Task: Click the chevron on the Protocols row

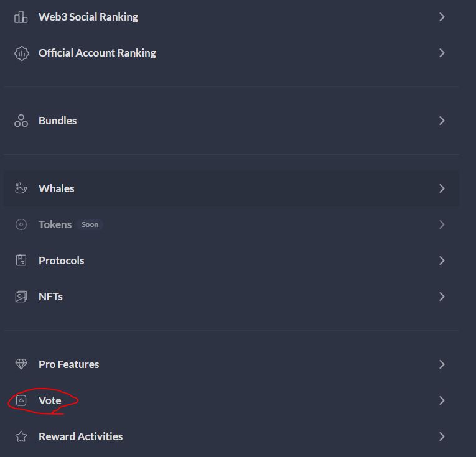Action: [x=442, y=261]
